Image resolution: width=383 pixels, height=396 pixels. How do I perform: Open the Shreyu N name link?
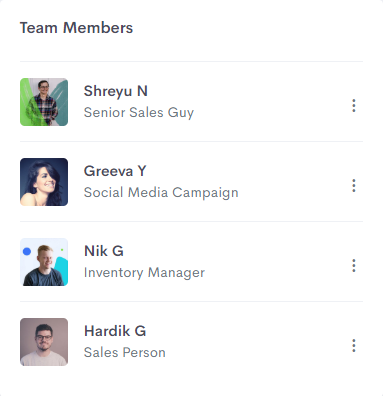116,91
